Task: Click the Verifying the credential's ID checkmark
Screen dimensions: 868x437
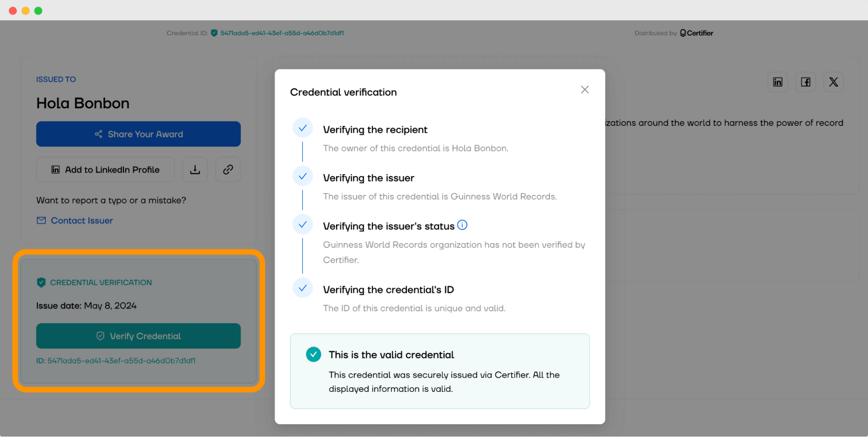Action: click(x=303, y=288)
